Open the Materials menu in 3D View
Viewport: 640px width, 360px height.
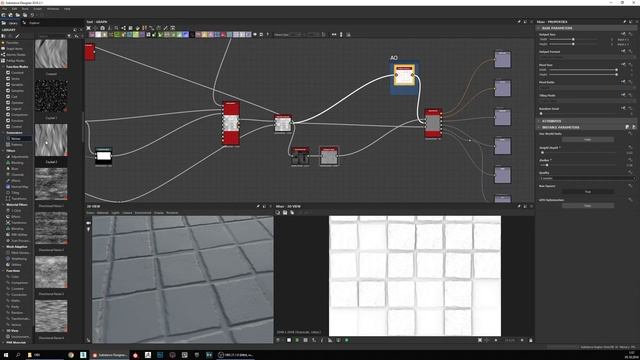click(102, 213)
